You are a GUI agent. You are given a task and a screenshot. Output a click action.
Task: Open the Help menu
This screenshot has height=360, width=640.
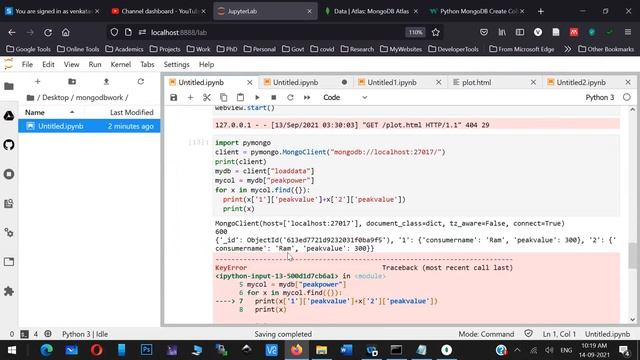[x=207, y=64]
